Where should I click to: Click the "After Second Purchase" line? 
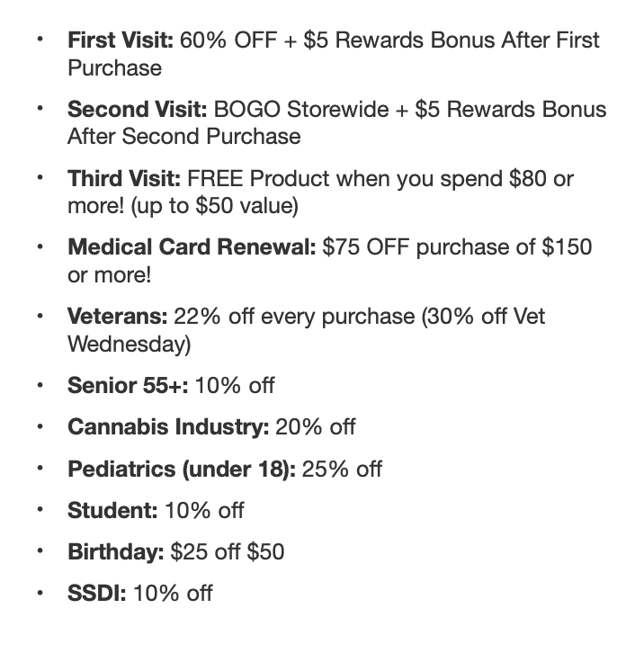click(x=184, y=137)
